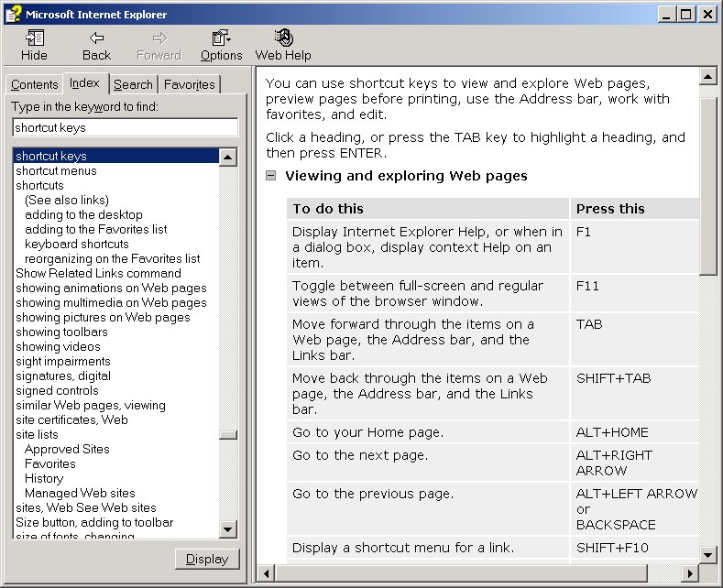Switch to the Contents tab
Viewport: 723px width, 588px height.
click(x=35, y=85)
